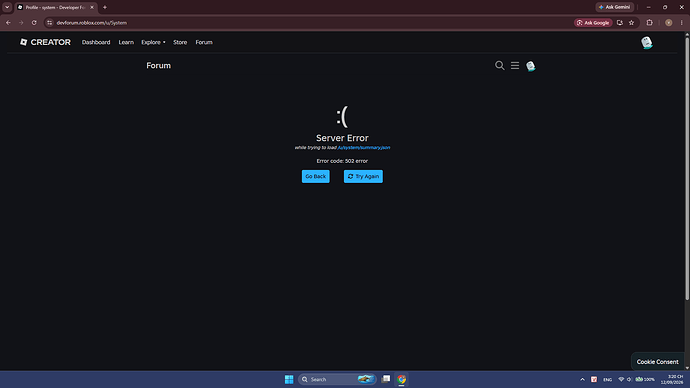Click the 'Error code: 502 error' text
The height and width of the screenshot is (388, 690).
coord(342,161)
